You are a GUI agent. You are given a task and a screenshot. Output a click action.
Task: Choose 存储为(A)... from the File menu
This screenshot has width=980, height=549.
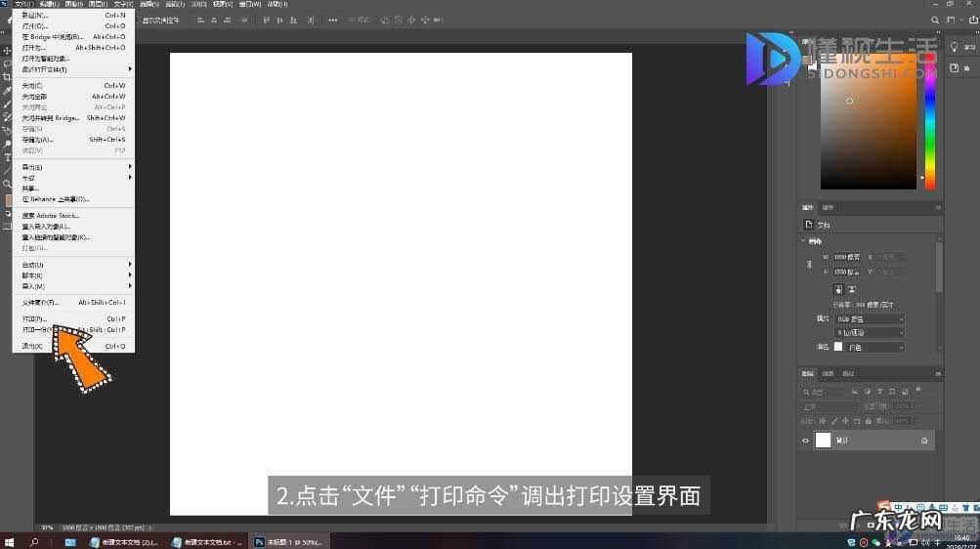coord(73,140)
